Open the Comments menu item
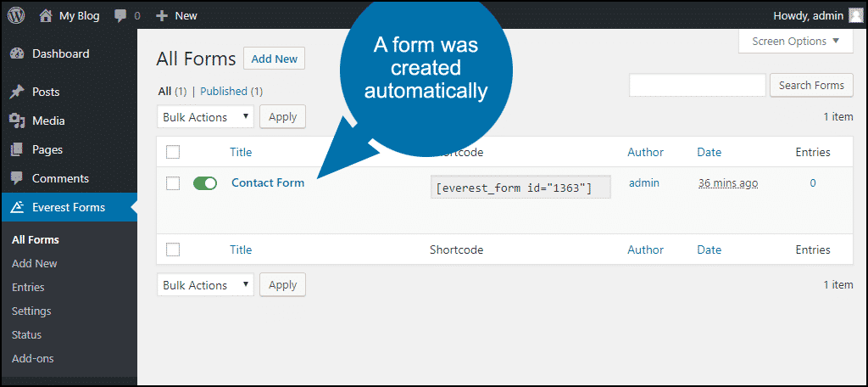The height and width of the screenshot is (387, 868). coord(69,178)
